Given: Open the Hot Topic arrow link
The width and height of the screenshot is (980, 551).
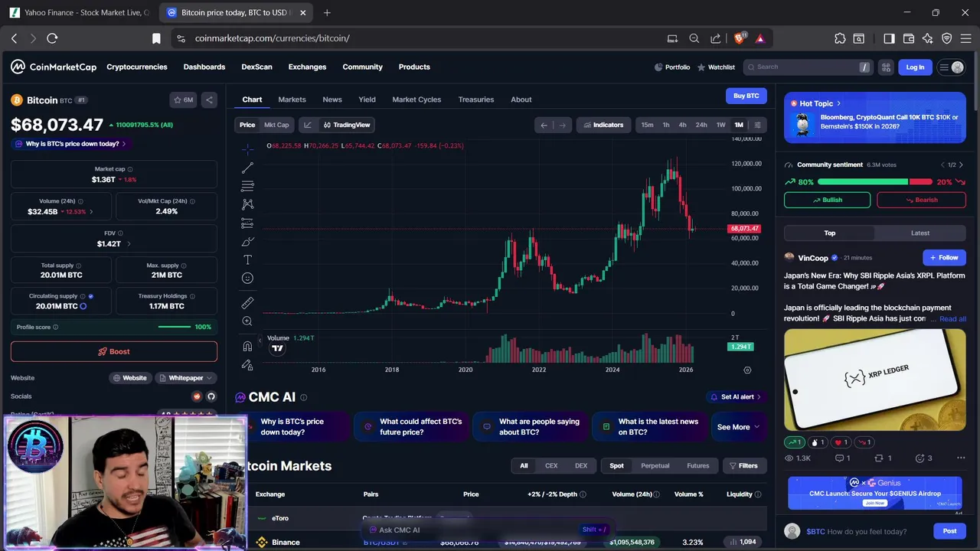Looking at the screenshot, I should (838, 103).
